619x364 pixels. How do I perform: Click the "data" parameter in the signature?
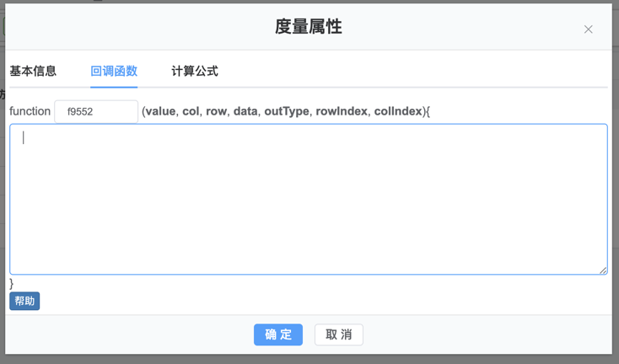[245, 111]
